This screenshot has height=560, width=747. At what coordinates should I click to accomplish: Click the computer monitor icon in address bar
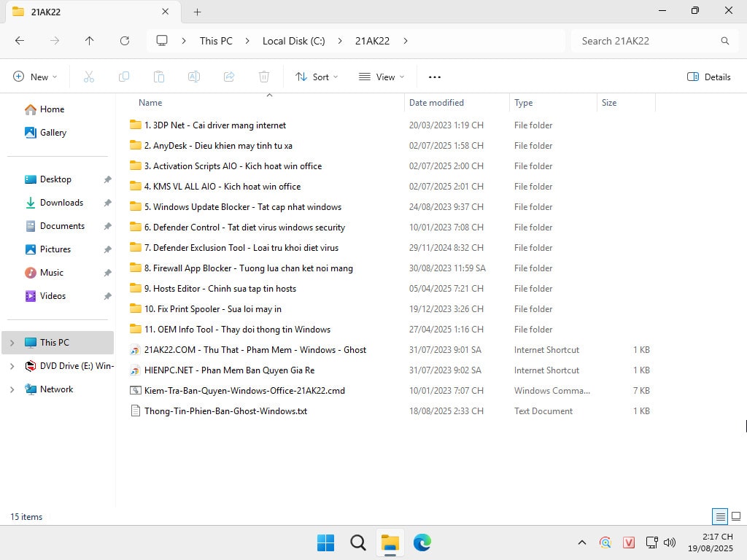162,41
